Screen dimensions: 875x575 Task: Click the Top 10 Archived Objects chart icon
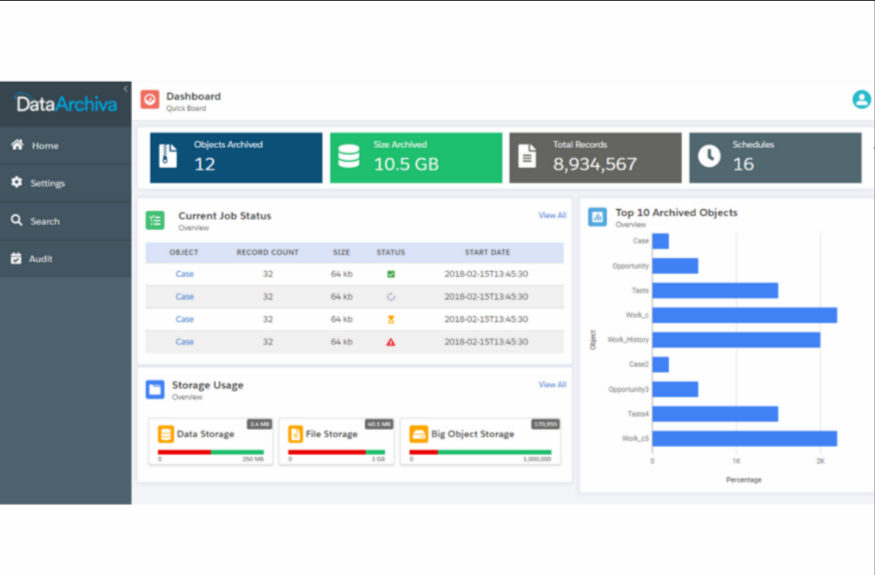597,217
